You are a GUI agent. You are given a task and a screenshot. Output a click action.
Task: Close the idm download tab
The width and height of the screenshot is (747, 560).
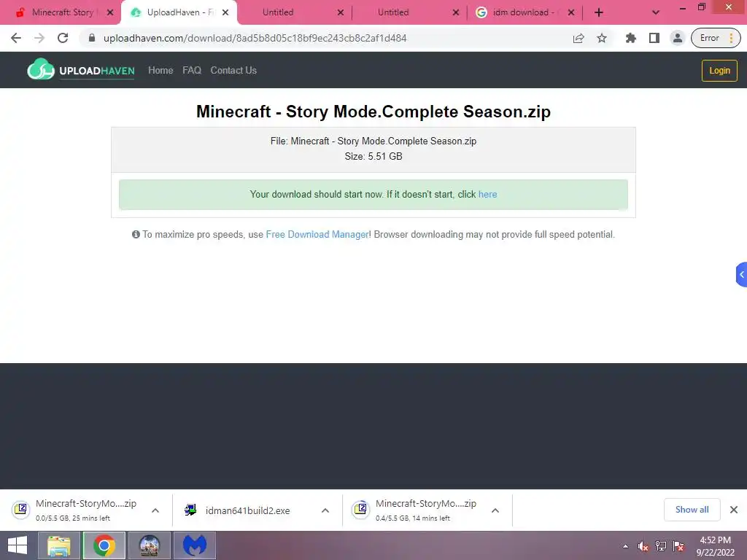pyautogui.click(x=571, y=13)
